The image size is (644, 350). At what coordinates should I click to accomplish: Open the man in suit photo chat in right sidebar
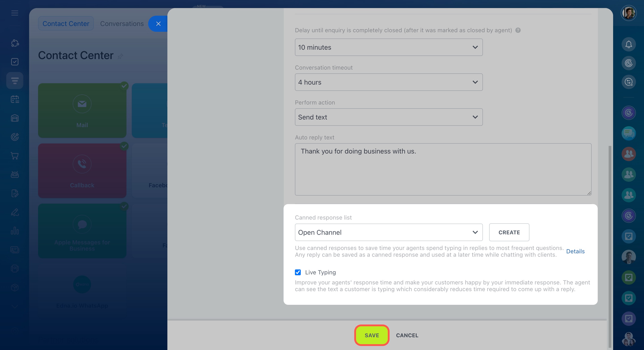629,257
